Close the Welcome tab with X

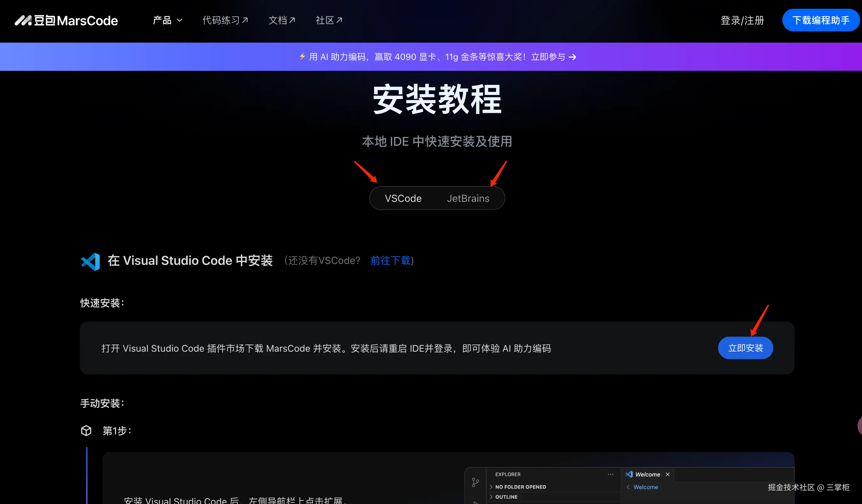point(667,474)
